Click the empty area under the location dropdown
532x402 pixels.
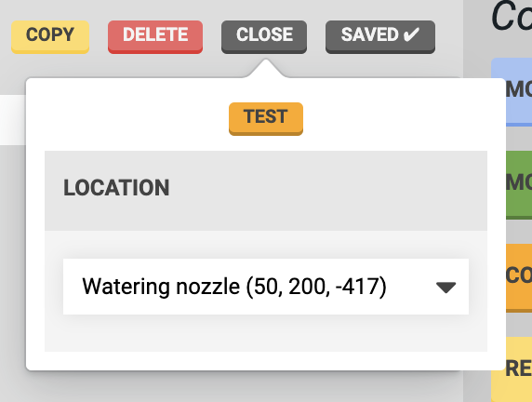[266, 333]
